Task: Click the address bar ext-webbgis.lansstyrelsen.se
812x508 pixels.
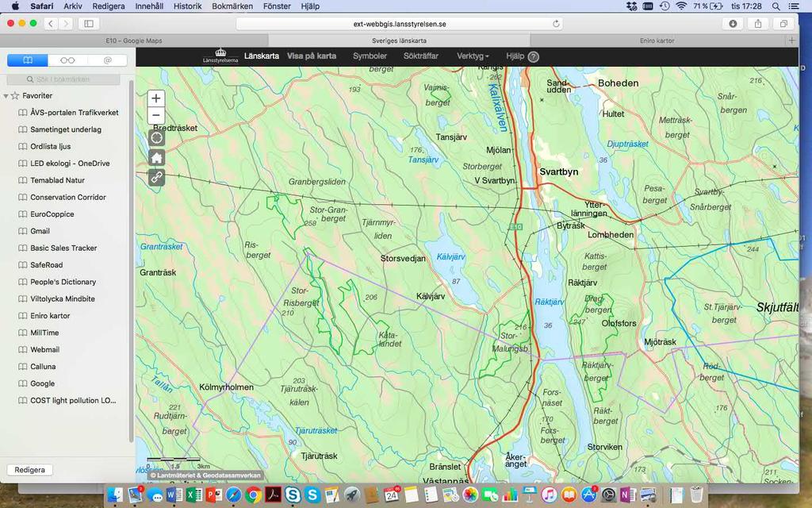Action: 400,24
